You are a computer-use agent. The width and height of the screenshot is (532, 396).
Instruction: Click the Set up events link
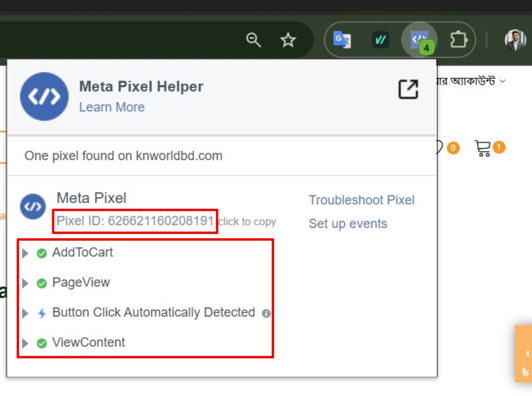pos(348,223)
